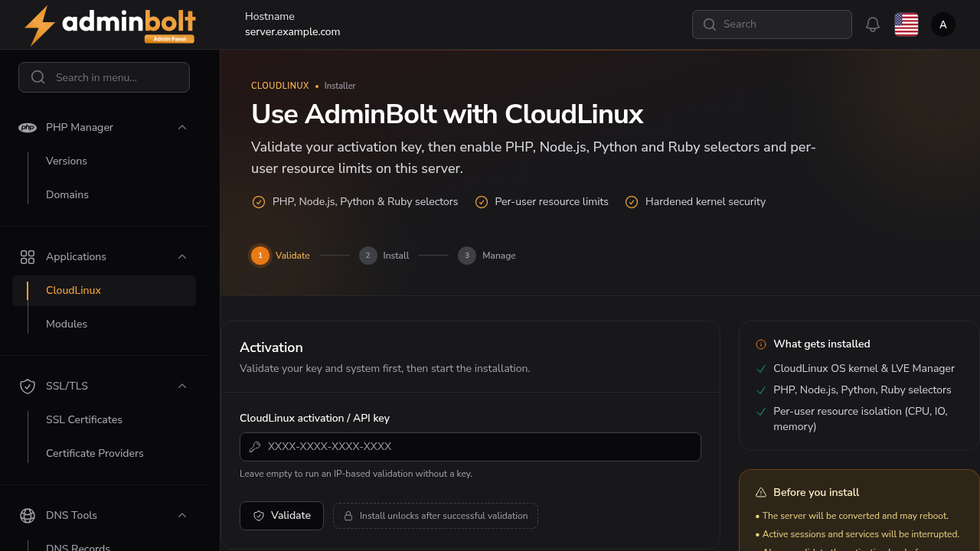Screen dimensions: 980x551
Task: Open Certificate Providers menu item
Action: click(x=95, y=454)
